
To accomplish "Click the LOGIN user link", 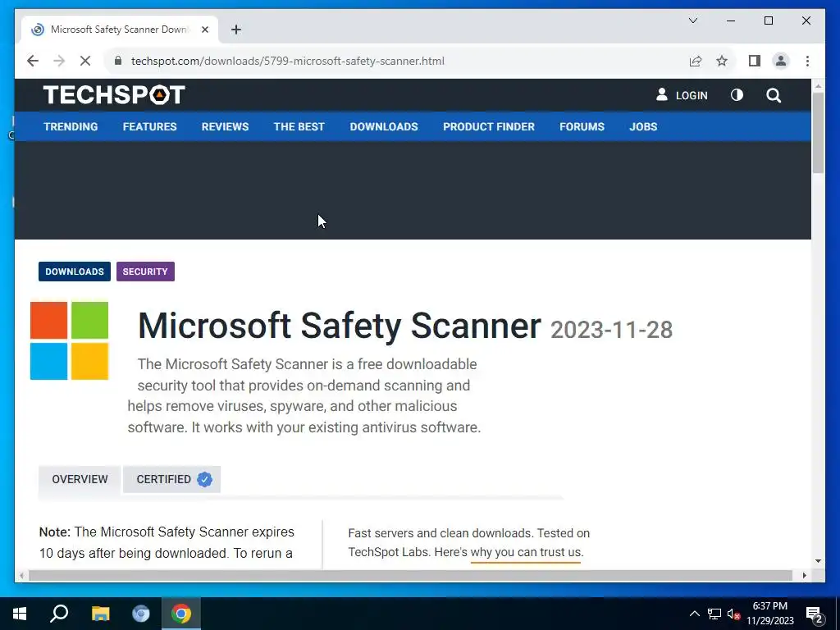I will click(682, 95).
